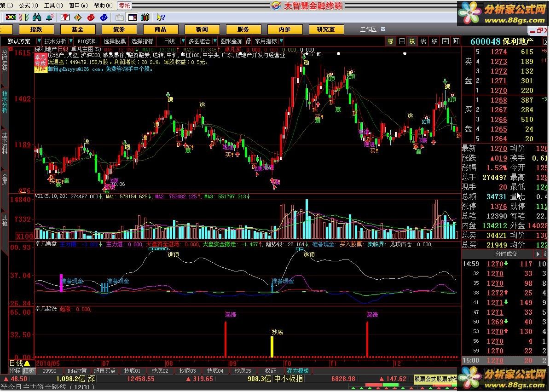Screen dimensions: 550x392
Task: Click the context help arrow-question icon
Action: tap(161, 17)
